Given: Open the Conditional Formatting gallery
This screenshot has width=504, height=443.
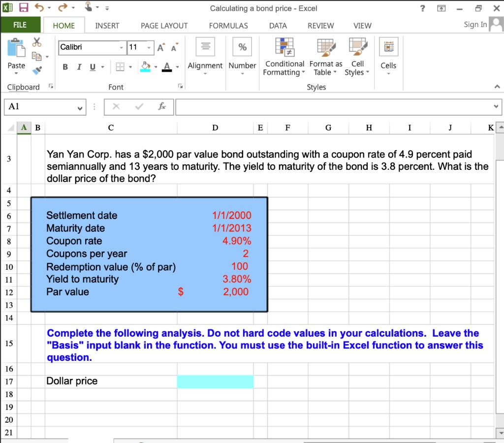Looking at the screenshot, I should [284, 57].
